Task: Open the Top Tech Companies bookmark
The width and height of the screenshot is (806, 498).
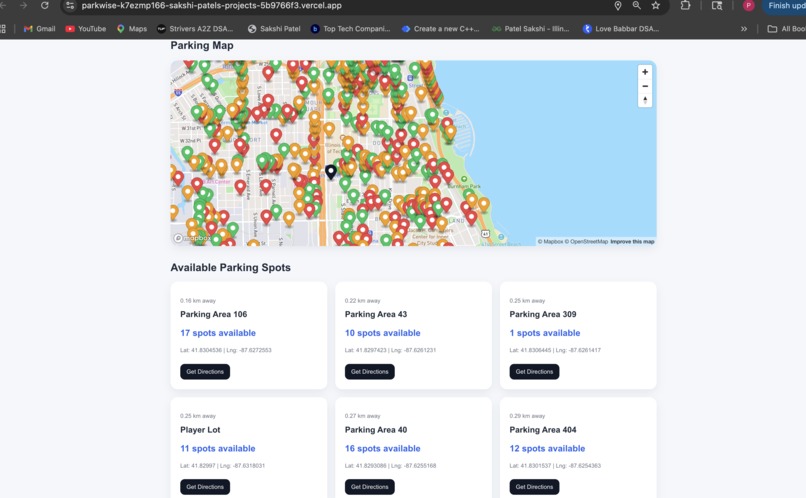Action: click(351, 29)
